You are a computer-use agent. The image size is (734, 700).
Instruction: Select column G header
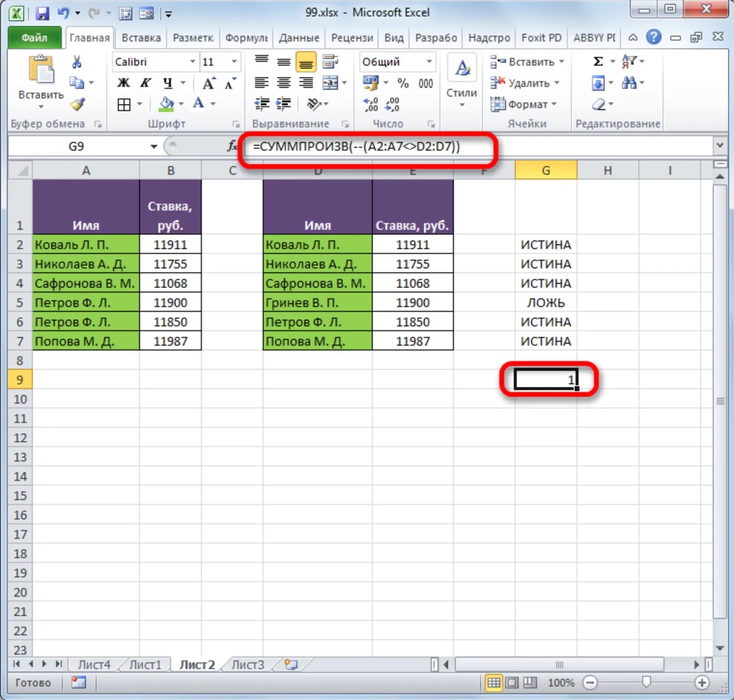click(546, 170)
